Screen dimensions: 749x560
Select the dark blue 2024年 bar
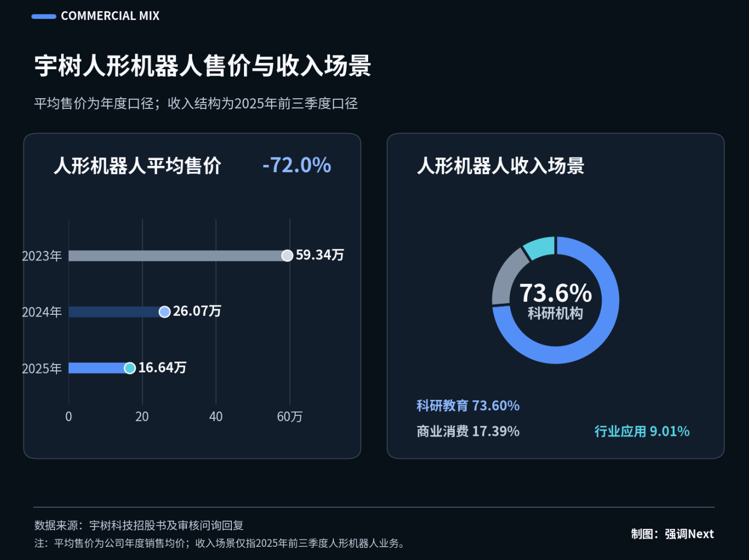pyautogui.click(x=116, y=312)
